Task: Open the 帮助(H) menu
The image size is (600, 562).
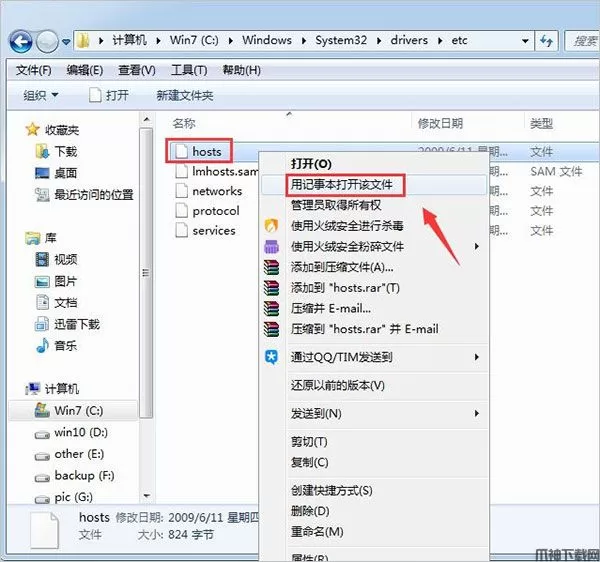Action: [x=241, y=70]
